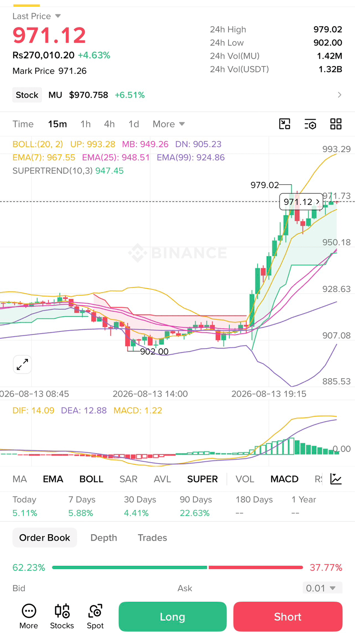
Task: Click the 30 Days 4.41% performance
Action: [140, 506]
